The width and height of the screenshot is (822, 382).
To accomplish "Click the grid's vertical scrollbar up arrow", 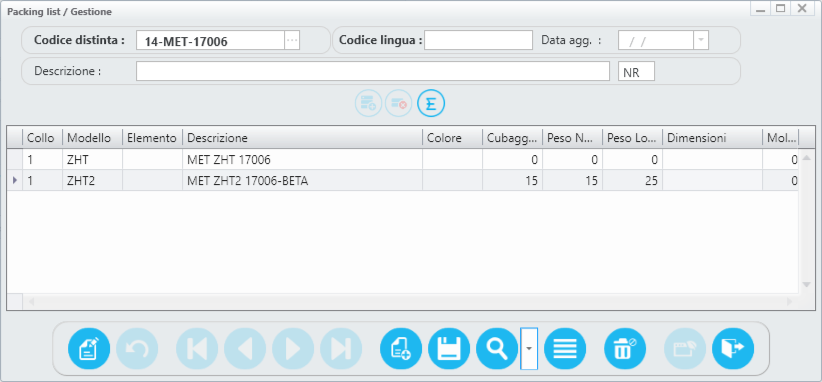I will click(807, 158).
